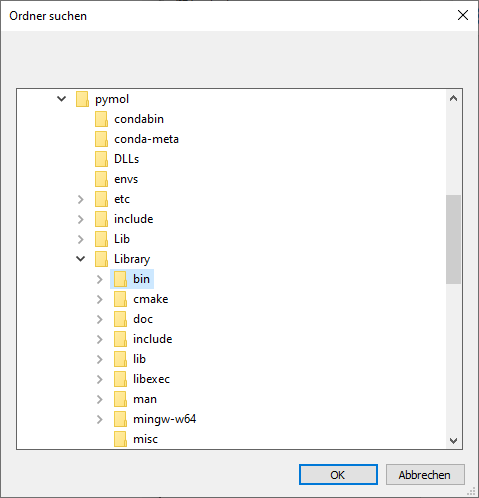Select the envs folder icon
This screenshot has height=498, width=479.
tap(101, 179)
